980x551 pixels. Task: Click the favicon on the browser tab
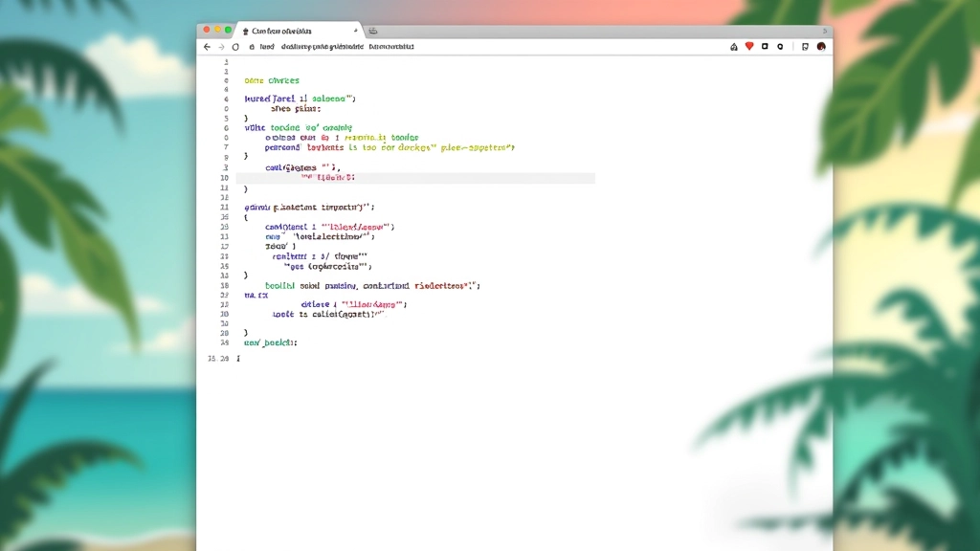click(245, 31)
